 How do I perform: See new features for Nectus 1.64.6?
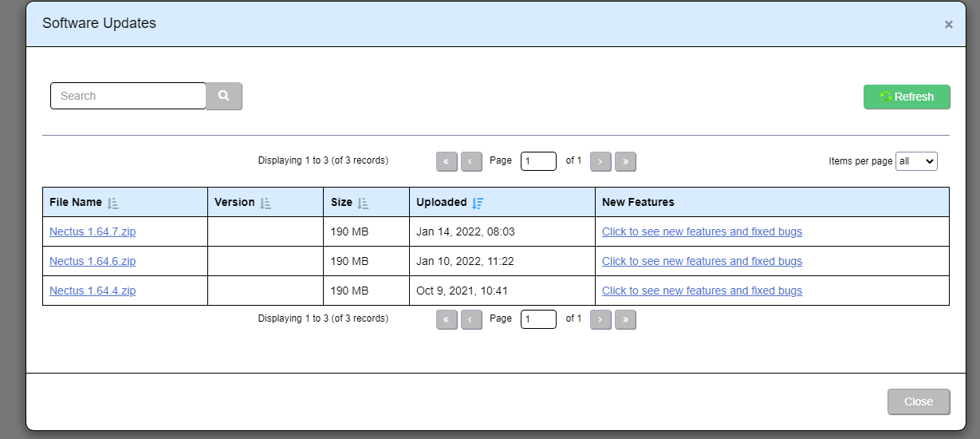coord(702,261)
